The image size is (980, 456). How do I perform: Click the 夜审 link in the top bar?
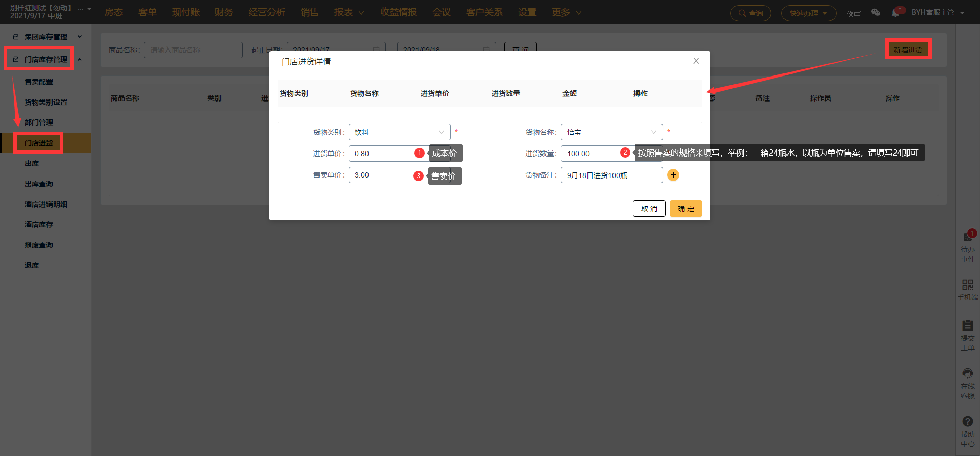click(x=853, y=13)
